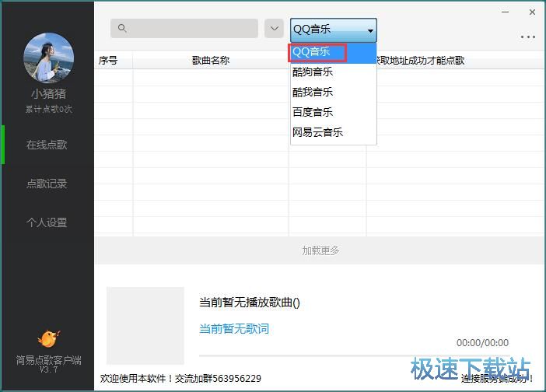546x392 pixels.
Task: Click the 小猪猪 username label
Action: pyautogui.click(x=49, y=93)
